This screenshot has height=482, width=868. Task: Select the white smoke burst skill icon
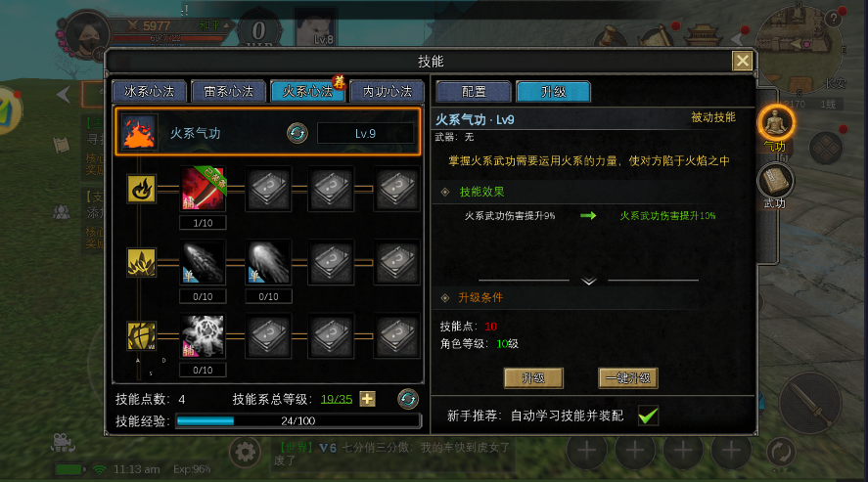pos(204,335)
